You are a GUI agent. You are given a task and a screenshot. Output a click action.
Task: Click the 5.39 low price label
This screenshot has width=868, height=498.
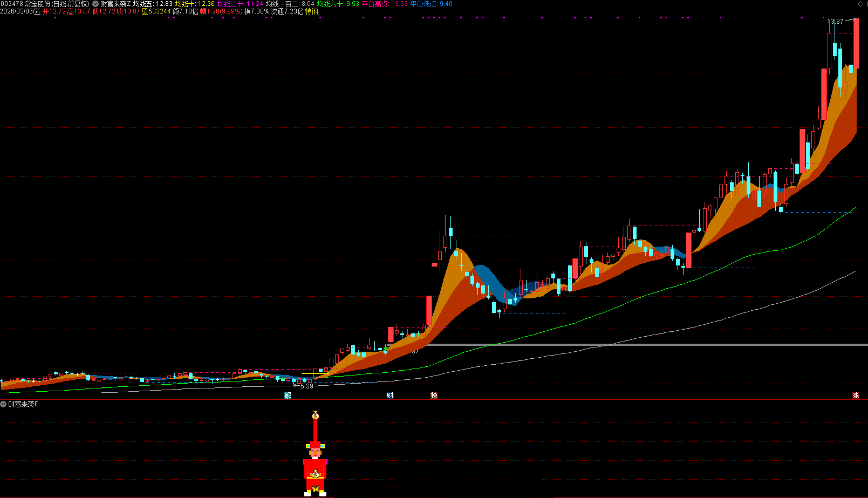pos(306,386)
